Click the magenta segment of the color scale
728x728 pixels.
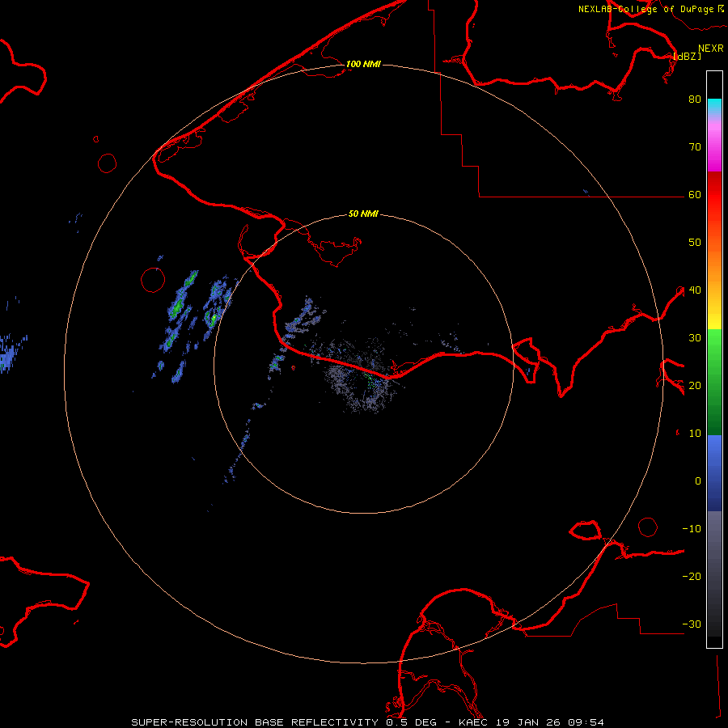pyautogui.click(x=714, y=148)
